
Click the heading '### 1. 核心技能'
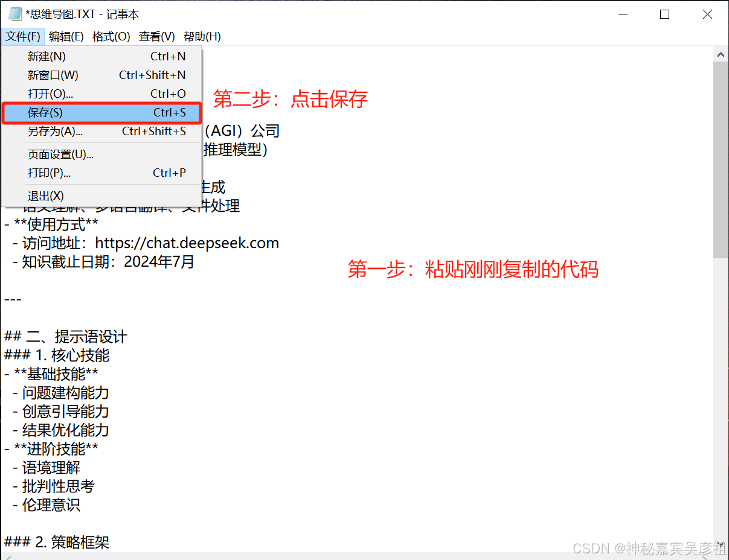57,355
